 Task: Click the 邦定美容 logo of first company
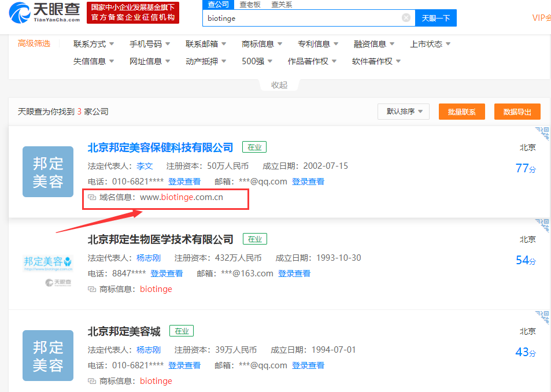click(48, 172)
